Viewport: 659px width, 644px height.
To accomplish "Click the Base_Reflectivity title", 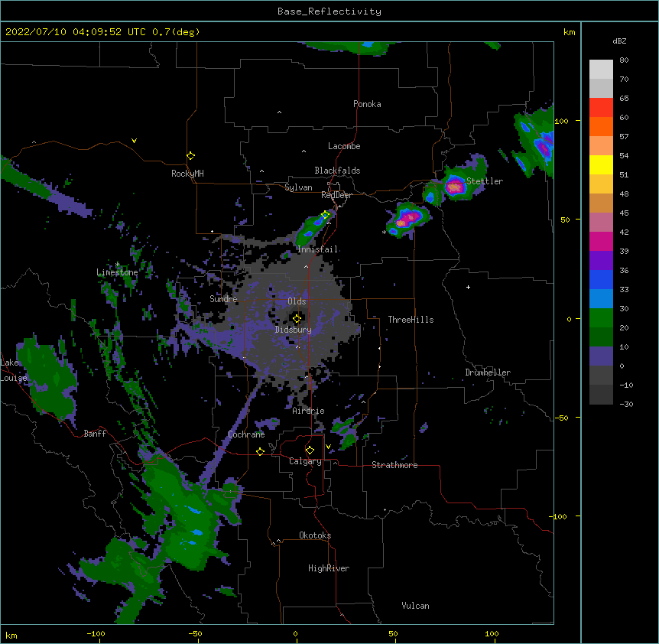I will pyautogui.click(x=329, y=11).
